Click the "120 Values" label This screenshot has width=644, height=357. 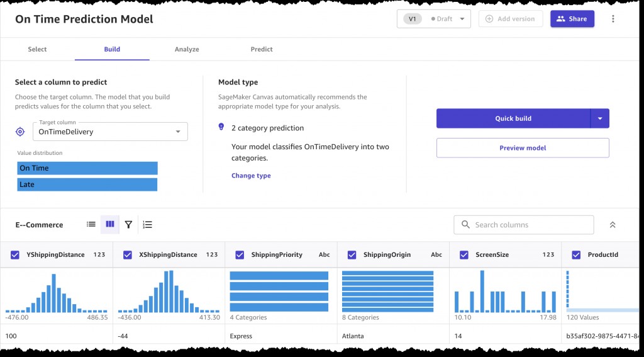[x=582, y=317]
